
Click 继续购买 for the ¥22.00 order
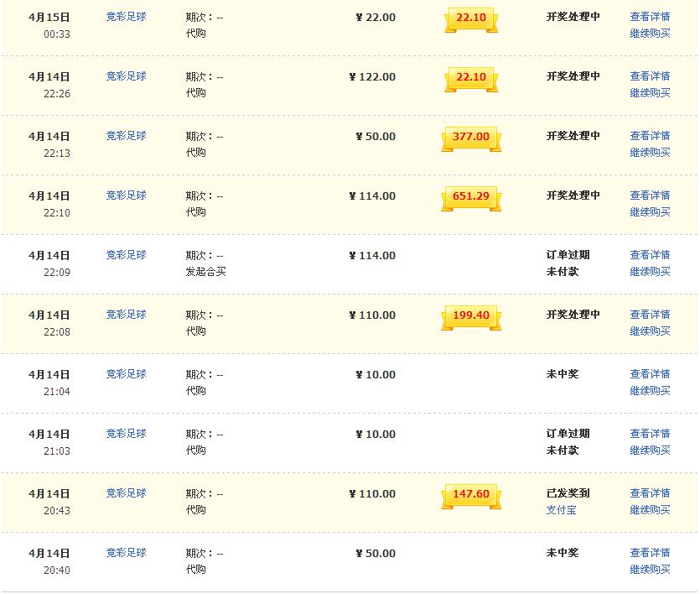(x=650, y=34)
